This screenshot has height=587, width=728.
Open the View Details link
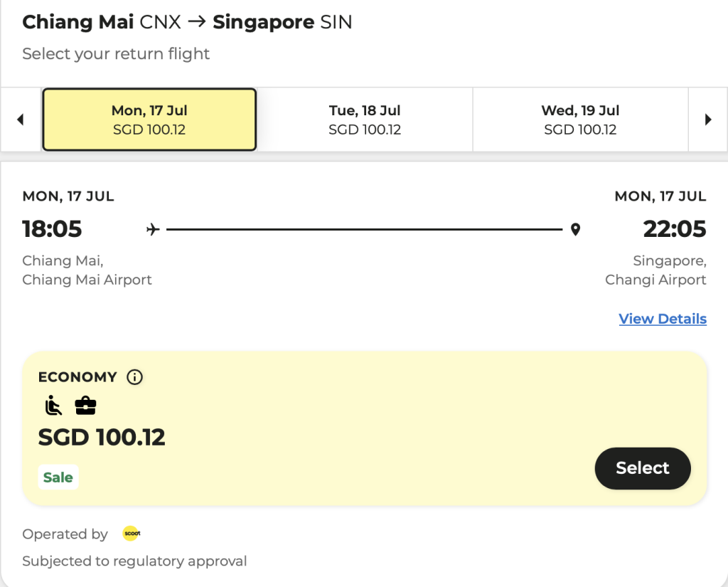pos(663,319)
